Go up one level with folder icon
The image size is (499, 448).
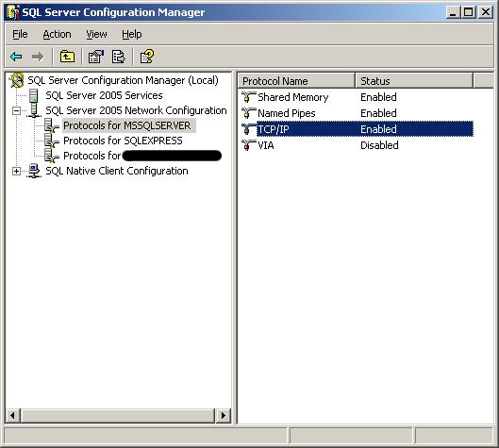67,57
